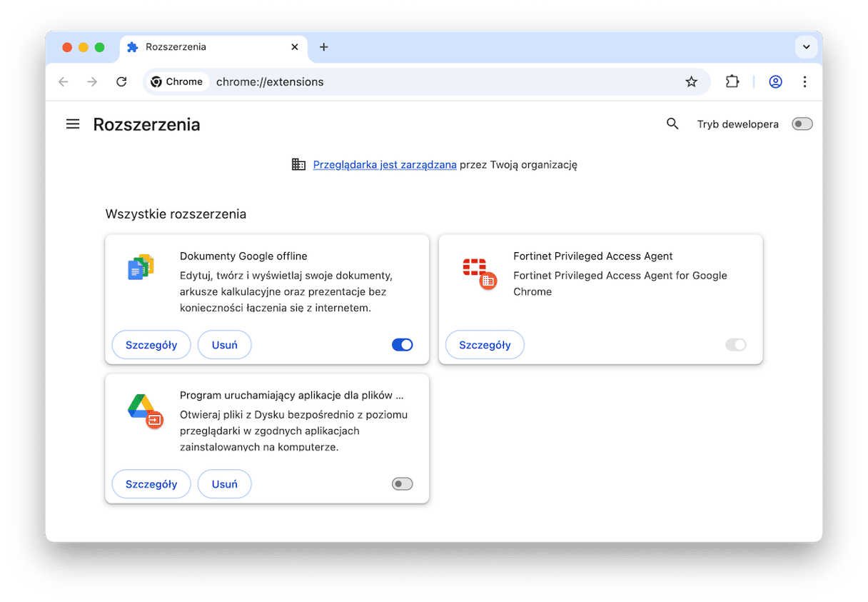This screenshot has height=602, width=868.
Task: Click the green fullscreen window button
Action: coord(99,47)
